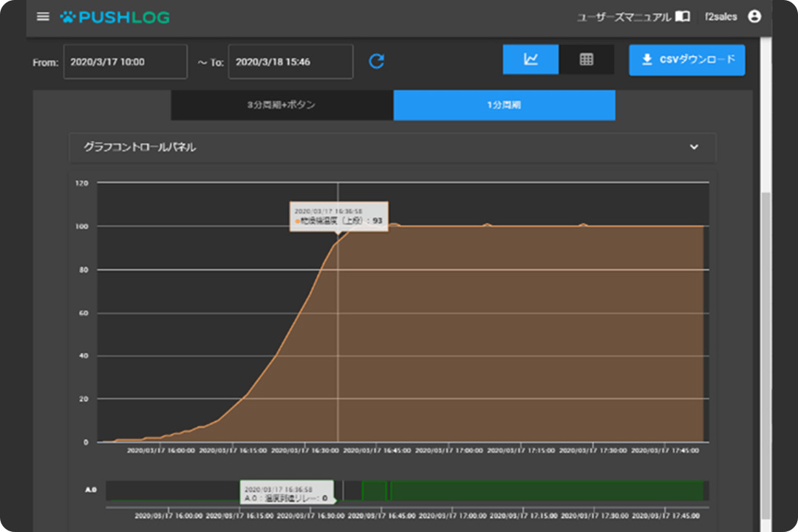Viewport: 798px width, 532px height.
Task: Open the hamburger navigation menu
Action: click(x=43, y=16)
